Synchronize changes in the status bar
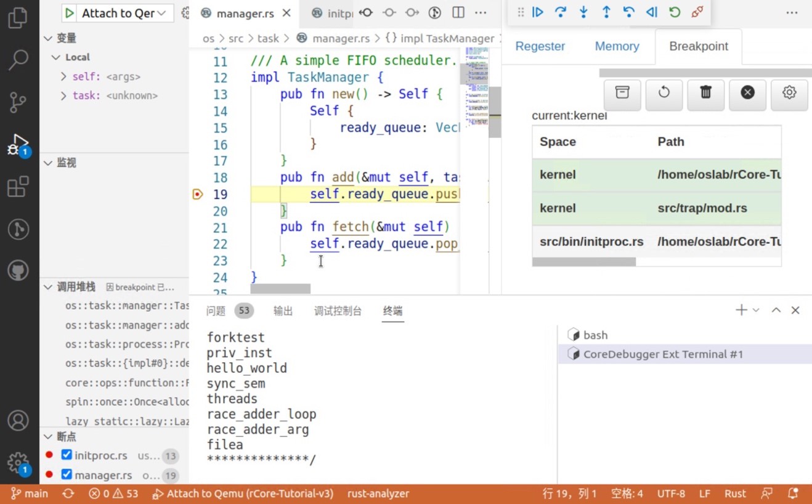Screen dimensions: 812x504 coord(68,494)
